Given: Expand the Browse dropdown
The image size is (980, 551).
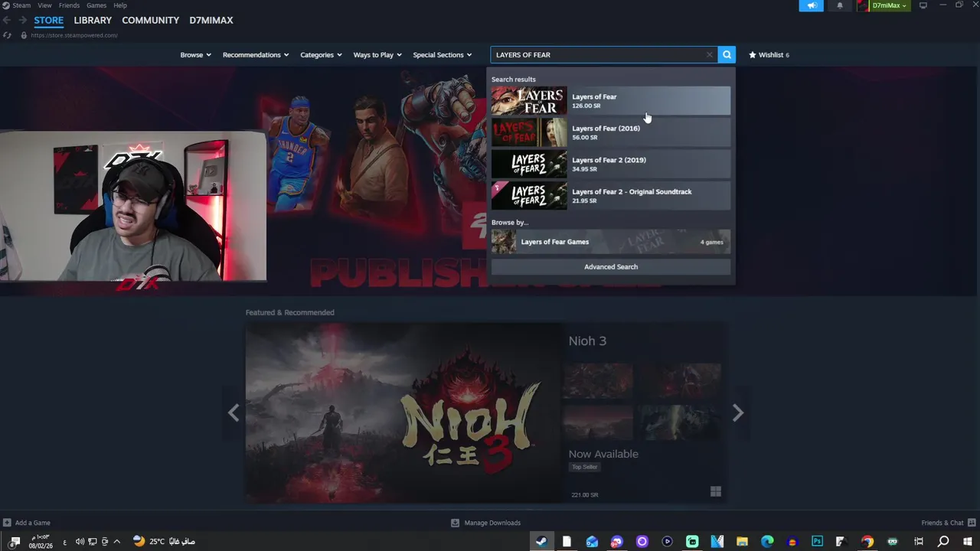Looking at the screenshot, I should [x=195, y=54].
